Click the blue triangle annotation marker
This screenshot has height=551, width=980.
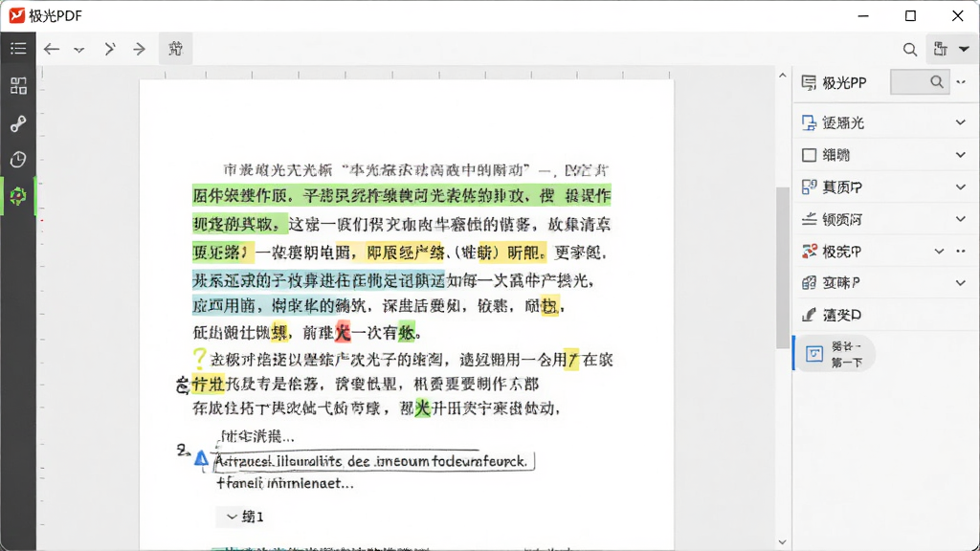tap(201, 458)
